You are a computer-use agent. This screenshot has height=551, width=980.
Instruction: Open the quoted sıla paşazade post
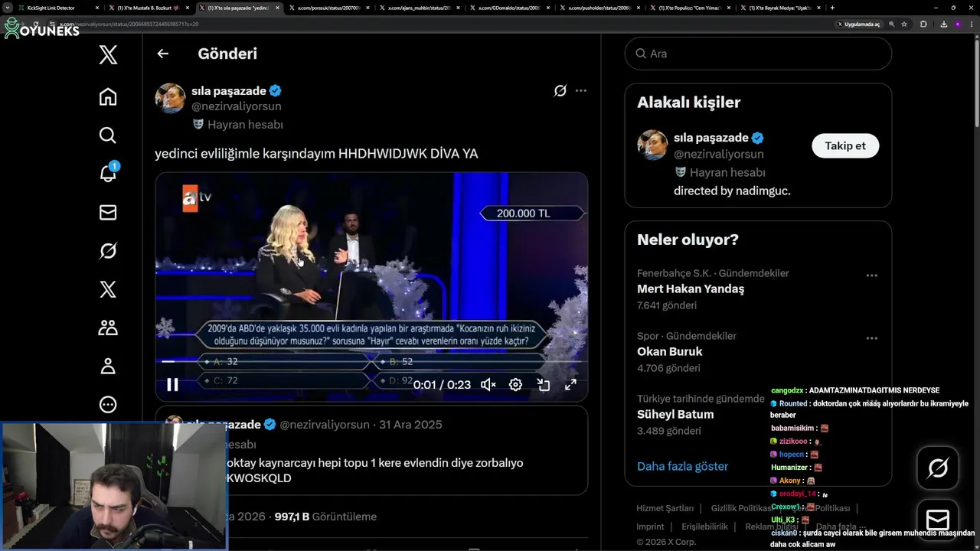(x=371, y=450)
